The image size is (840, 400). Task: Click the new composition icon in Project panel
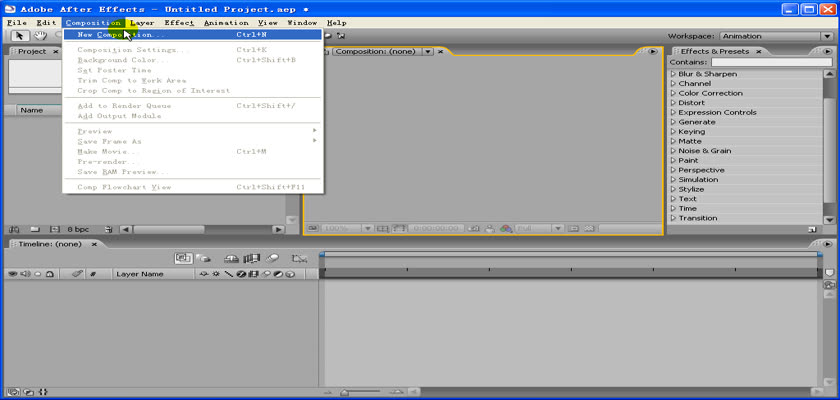[x=55, y=229]
